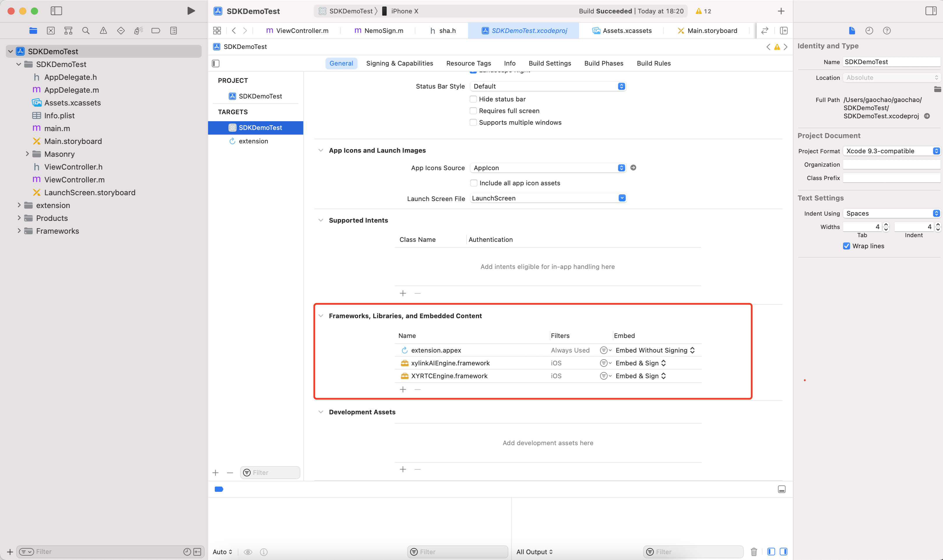Add an editor on the right
The image size is (943, 560).
pos(783,31)
